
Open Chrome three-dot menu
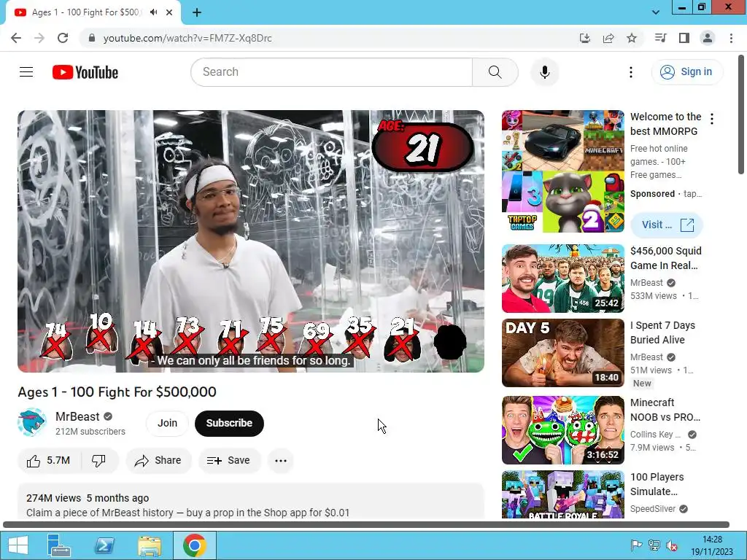pyautogui.click(x=731, y=38)
